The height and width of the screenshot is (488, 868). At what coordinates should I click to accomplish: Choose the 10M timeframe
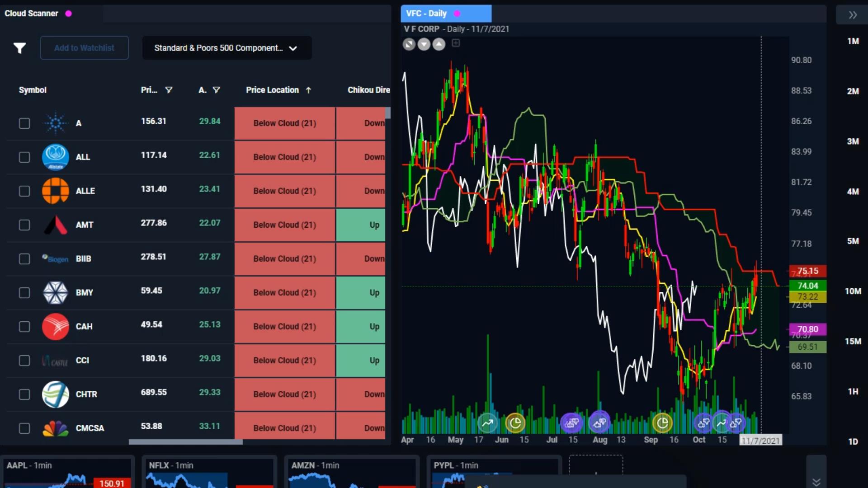[x=853, y=291]
